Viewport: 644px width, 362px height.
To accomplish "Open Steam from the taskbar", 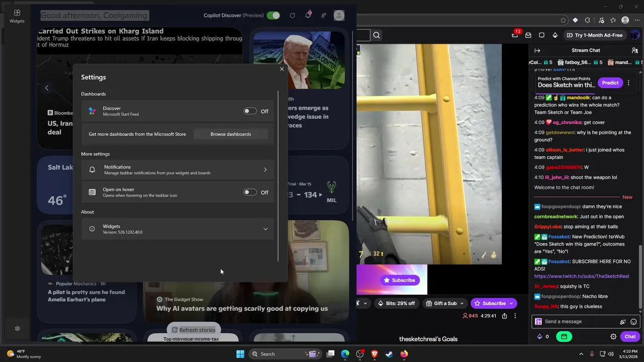I will tap(389, 354).
